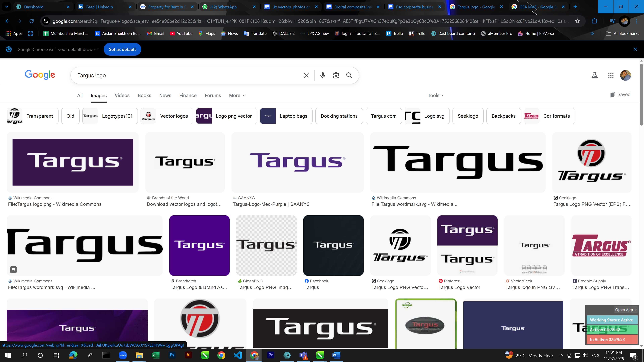Filter by the Cdr formats chip
This screenshot has width=644, height=362.
click(550, 116)
